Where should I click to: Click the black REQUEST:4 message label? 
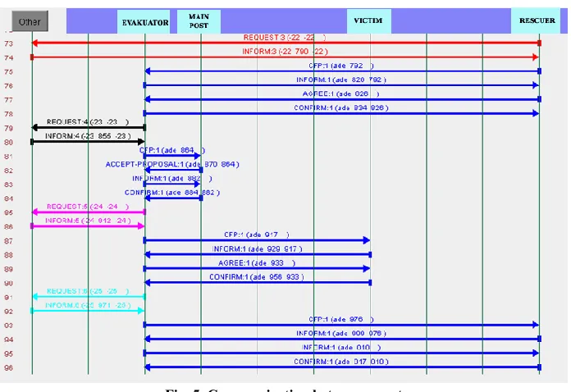[x=88, y=122]
